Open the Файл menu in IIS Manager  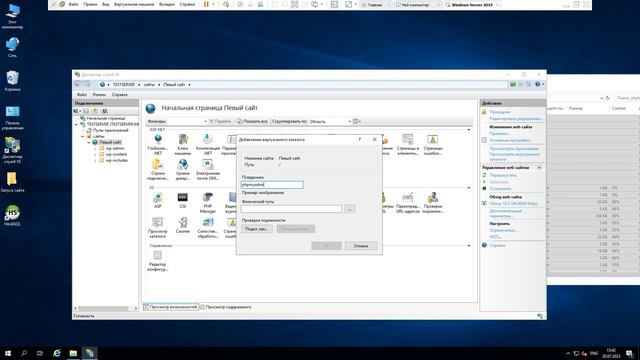click(82, 95)
